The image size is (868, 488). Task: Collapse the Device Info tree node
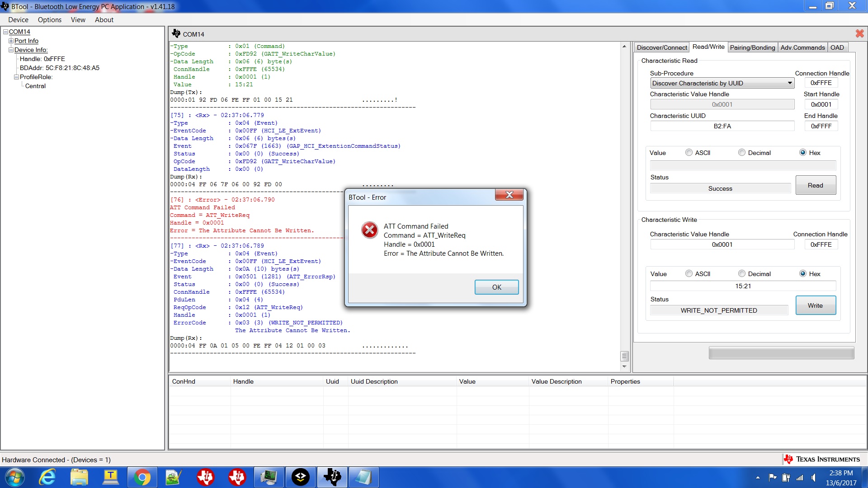coord(11,50)
